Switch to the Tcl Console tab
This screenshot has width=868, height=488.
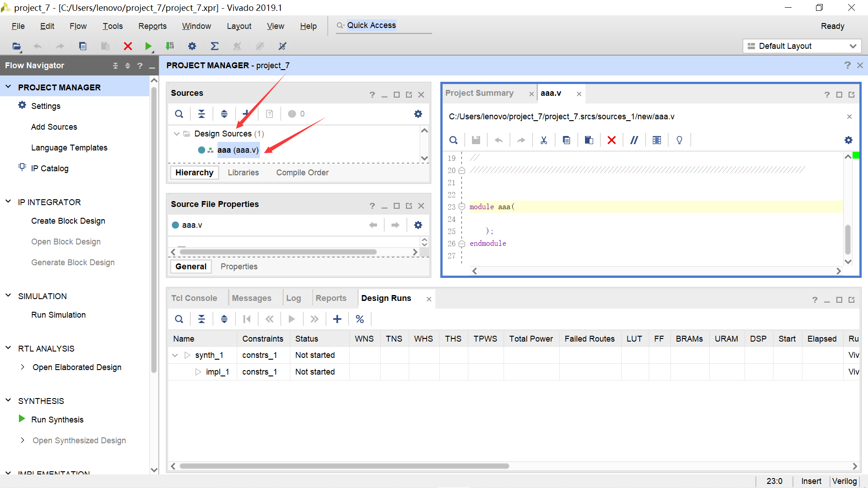[194, 298]
